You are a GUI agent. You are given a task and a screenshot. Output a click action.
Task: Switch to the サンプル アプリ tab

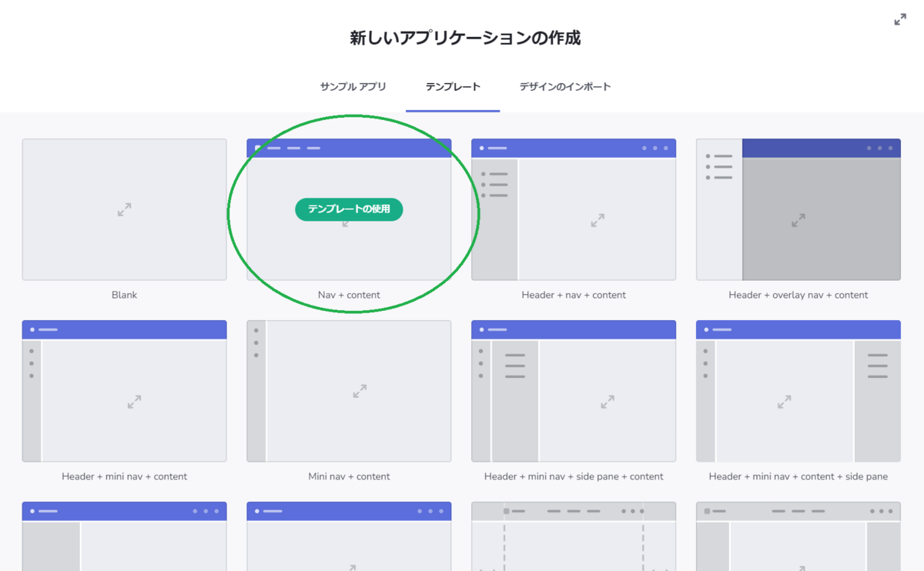[x=354, y=86]
